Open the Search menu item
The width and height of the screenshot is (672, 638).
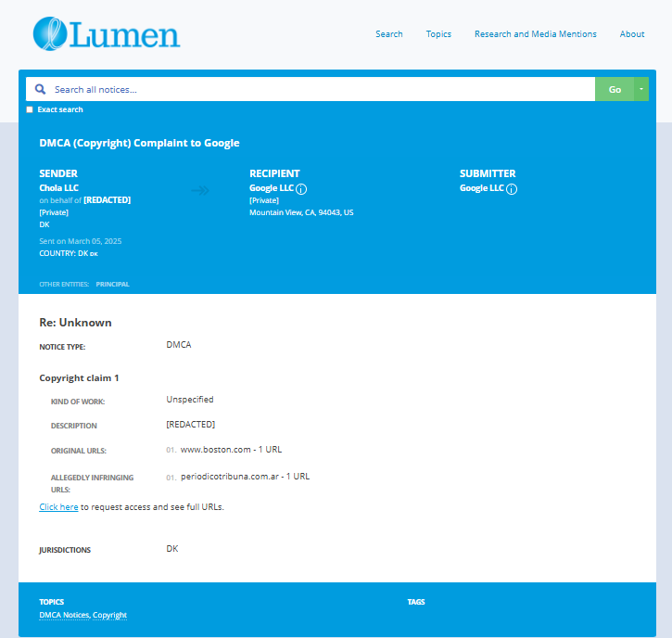point(389,34)
